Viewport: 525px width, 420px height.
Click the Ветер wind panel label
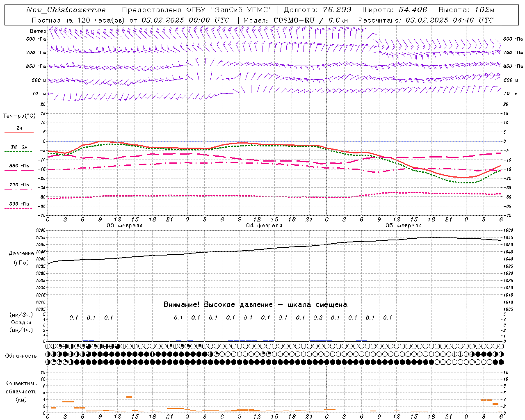[x=38, y=31]
